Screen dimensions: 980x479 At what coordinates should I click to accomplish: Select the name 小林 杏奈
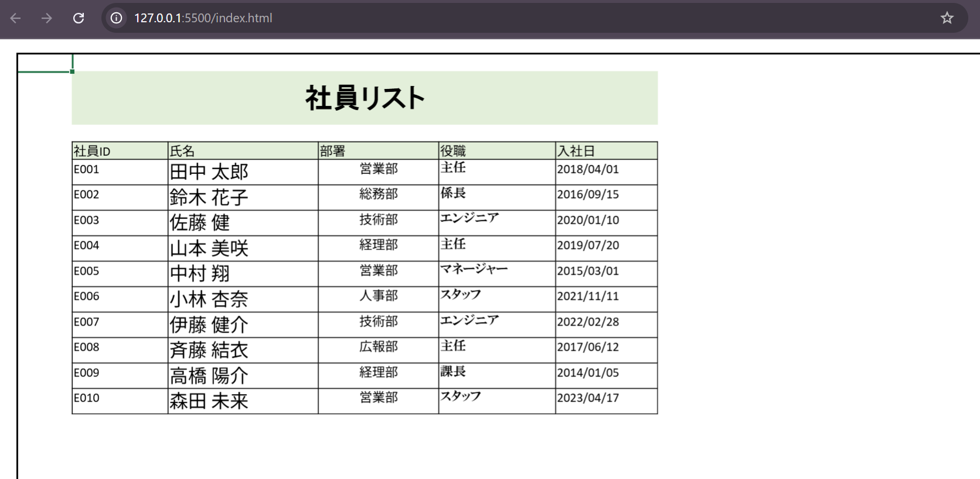pyautogui.click(x=209, y=299)
